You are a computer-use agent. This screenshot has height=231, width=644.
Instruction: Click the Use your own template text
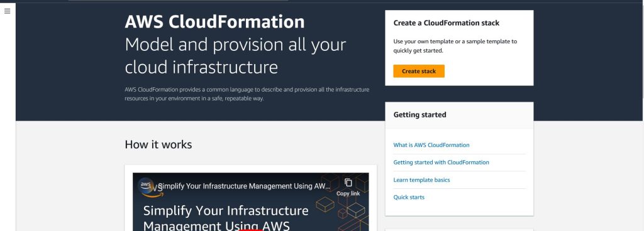click(455, 46)
